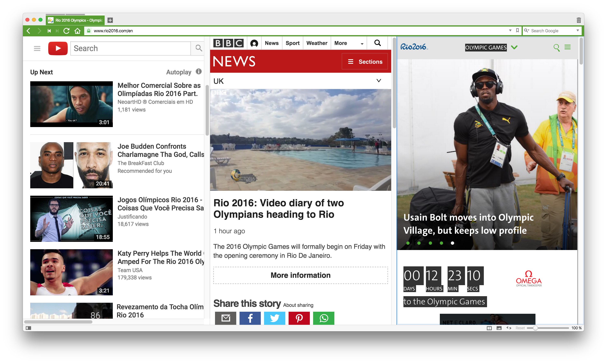This screenshot has width=607, height=364.
Task: Open Katy Perry Helps The World video title
Action: 161,257
